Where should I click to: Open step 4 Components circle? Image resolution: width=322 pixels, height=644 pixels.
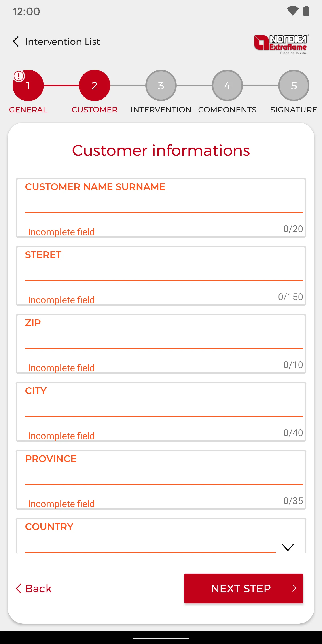[x=227, y=85]
